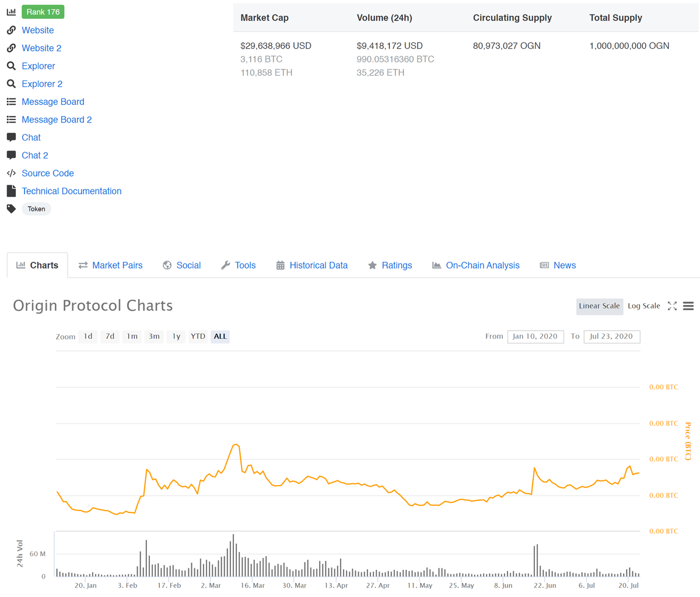Open the Source Code link
The image size is (700, 597).
coord(48,173)
